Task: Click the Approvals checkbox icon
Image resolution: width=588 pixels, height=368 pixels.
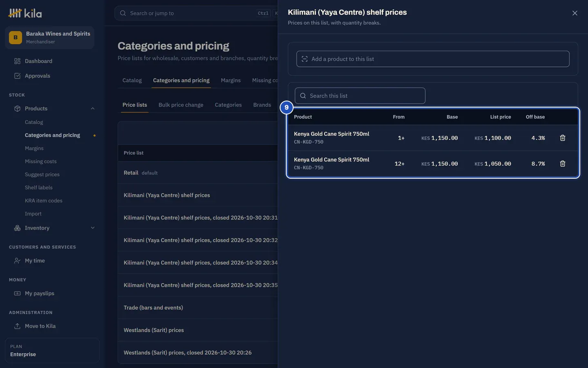Action: click(17, 76)
